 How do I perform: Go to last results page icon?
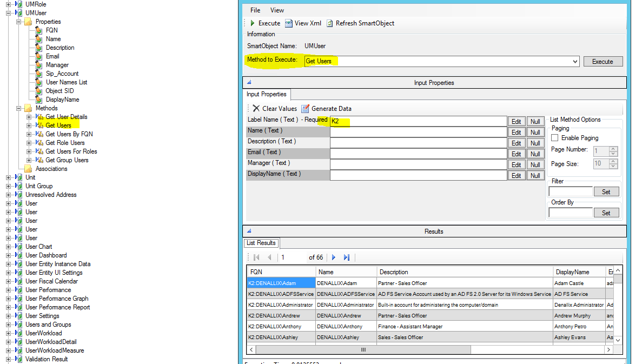[347, 257]
